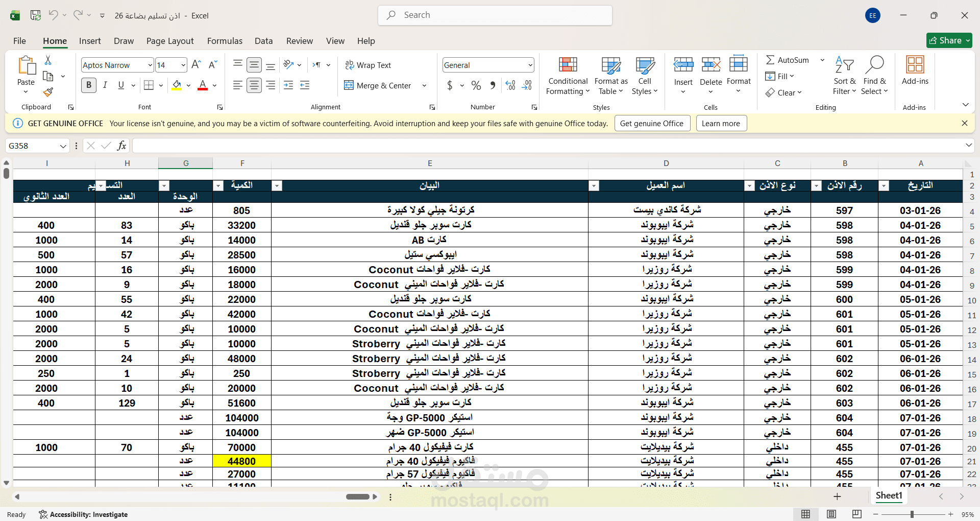Viewport: 980px width, 521px height.
Task: Open the File tab
Action: pyautogui.click(x=19, y=41)
